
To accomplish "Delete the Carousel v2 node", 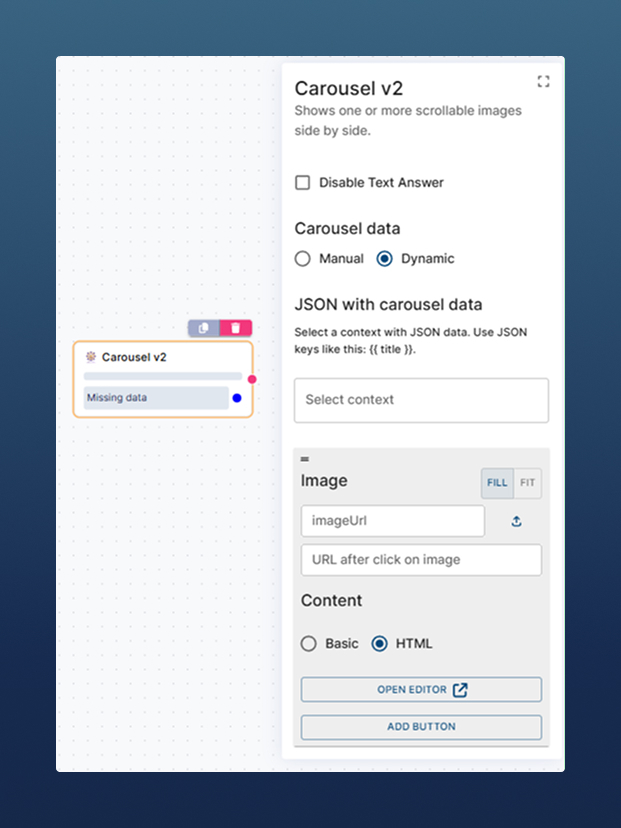I will coord(236,328).
